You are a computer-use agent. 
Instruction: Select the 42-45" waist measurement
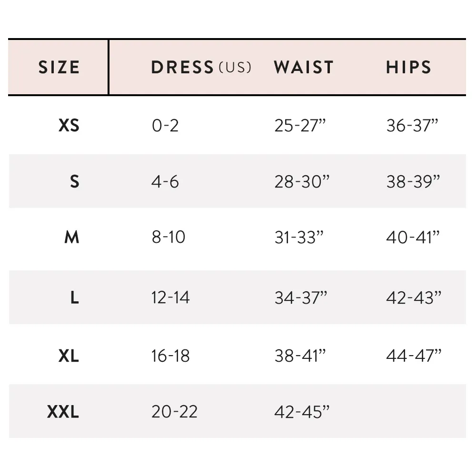[302, 412]
